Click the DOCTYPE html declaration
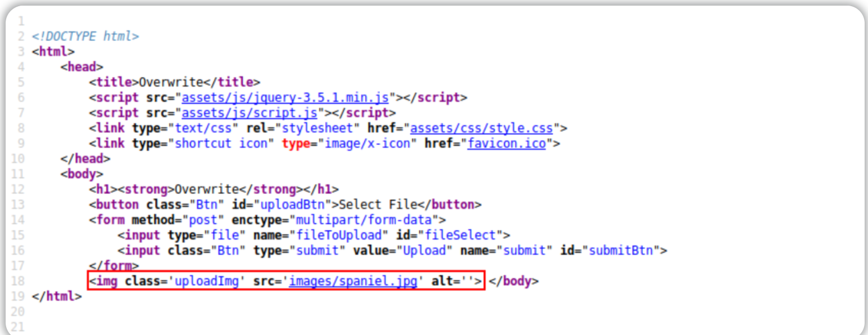This screenshot has height=335, width=868. 85,37
